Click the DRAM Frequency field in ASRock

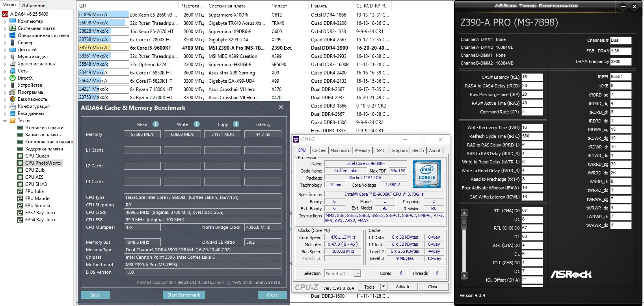click(621, 62)
